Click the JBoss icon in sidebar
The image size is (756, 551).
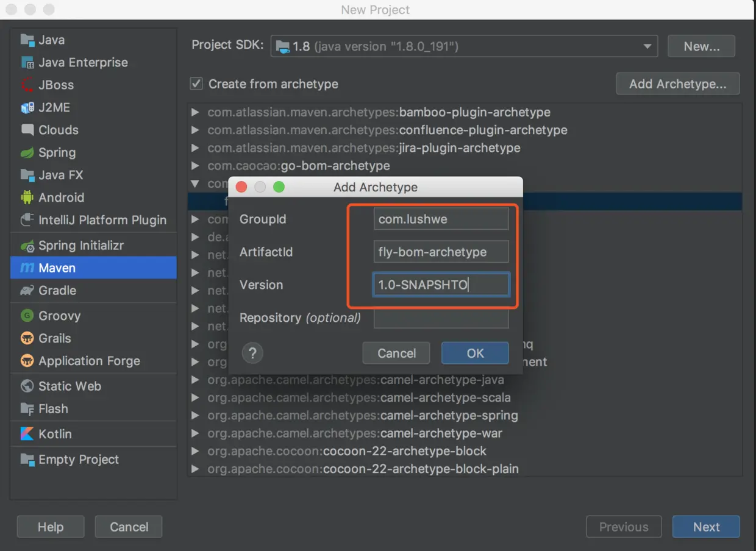pos(27,85)
